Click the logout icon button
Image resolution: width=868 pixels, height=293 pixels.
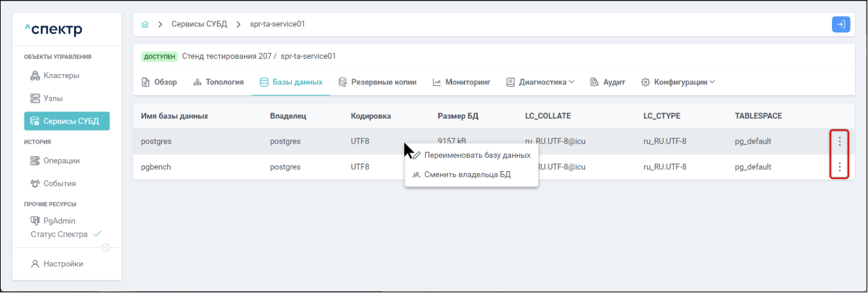[840, 24]
